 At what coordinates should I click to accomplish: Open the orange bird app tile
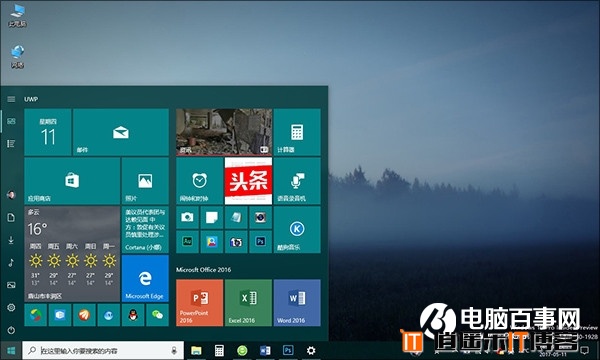pos(84,315)
